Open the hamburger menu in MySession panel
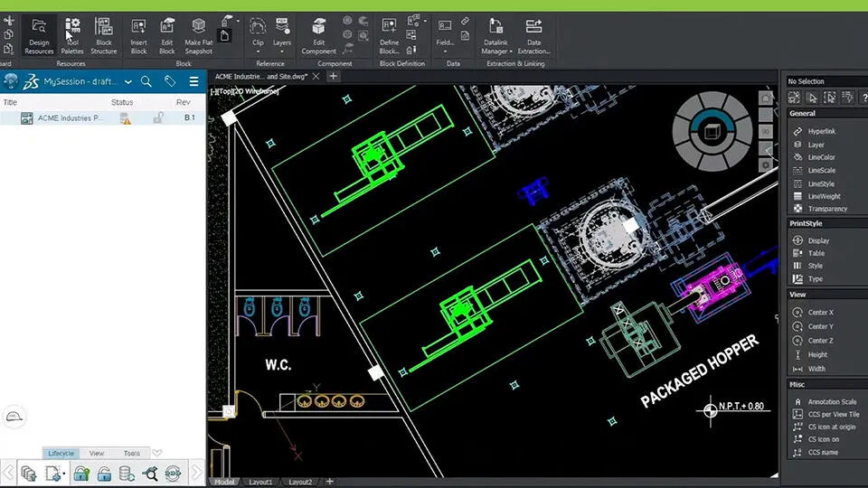The height and width of the screenshot is (488, 868). click(x=193, y=81)
